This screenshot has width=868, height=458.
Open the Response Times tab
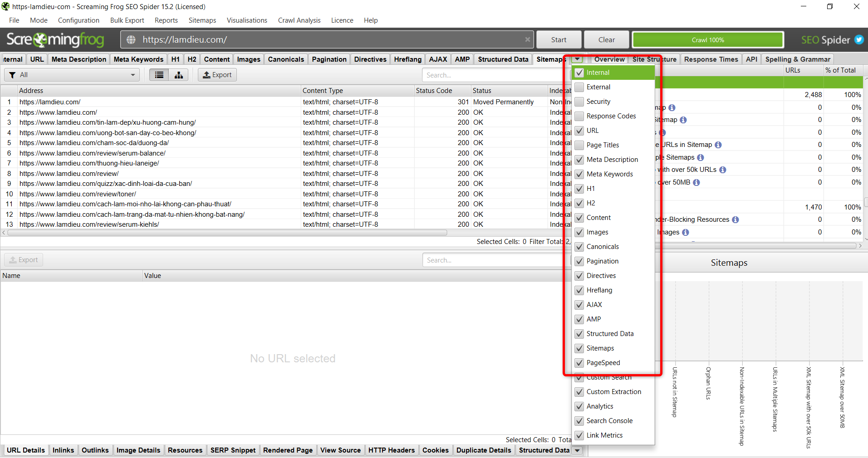pyautogui.click(x=711, y=59)
